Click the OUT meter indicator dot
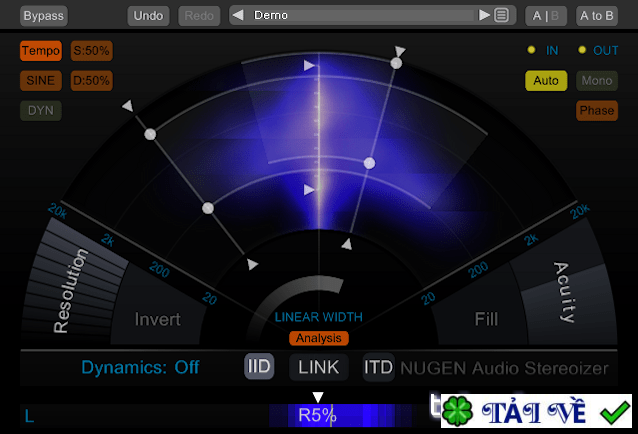 (x=583, y=50)
